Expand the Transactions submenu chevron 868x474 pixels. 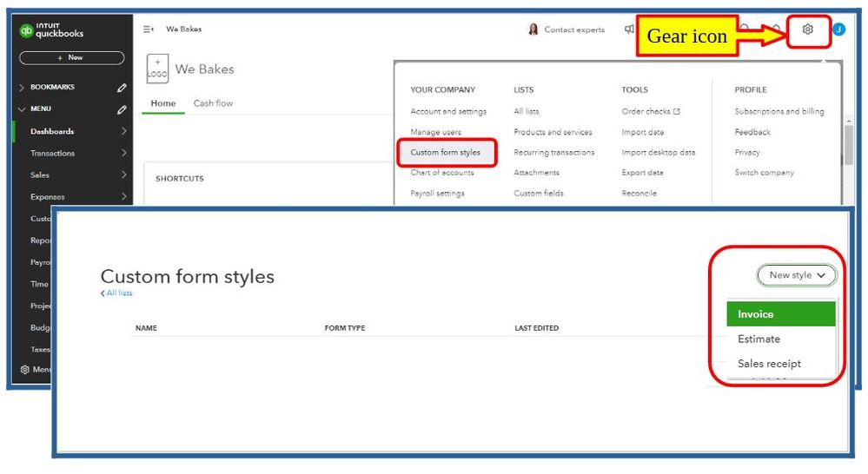point(123,153)
